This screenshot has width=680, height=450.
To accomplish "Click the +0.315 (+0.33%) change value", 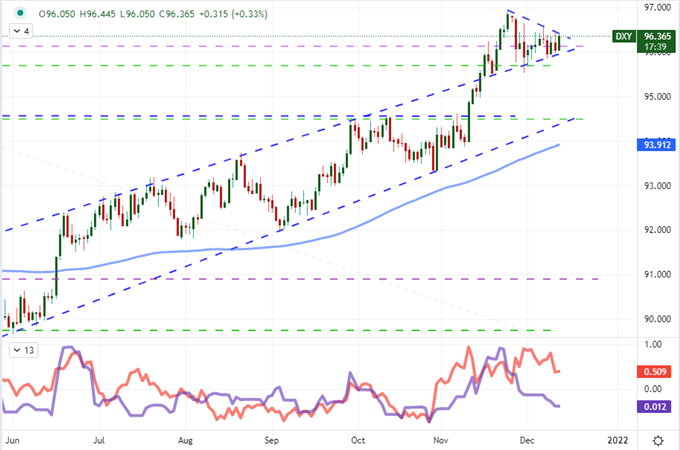I will [233, 14].
